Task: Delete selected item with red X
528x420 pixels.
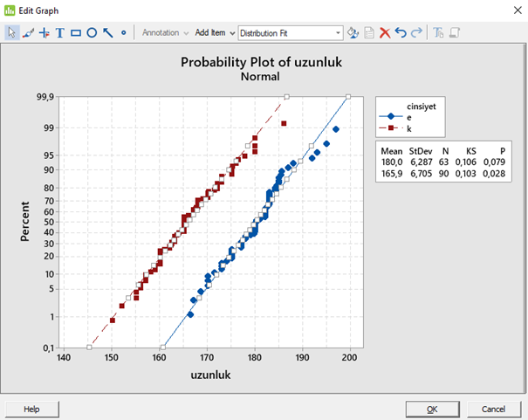Action: tap(385, 32)
